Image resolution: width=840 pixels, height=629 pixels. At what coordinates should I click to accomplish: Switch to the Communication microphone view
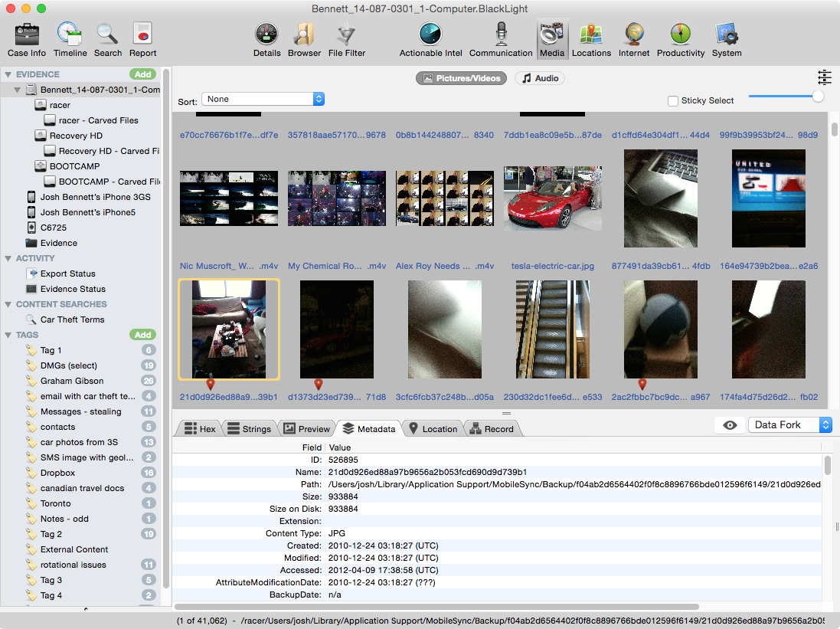click(501, 34)
